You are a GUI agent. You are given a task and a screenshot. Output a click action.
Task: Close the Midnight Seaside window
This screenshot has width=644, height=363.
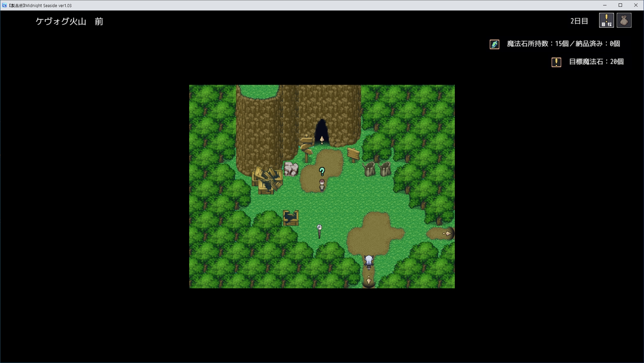(636, 5)
